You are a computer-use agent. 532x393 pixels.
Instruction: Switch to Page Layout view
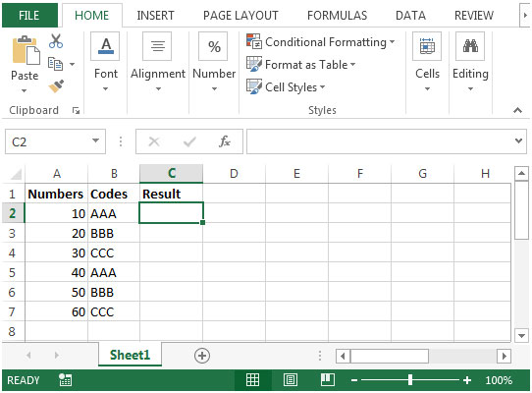[291, 380]
